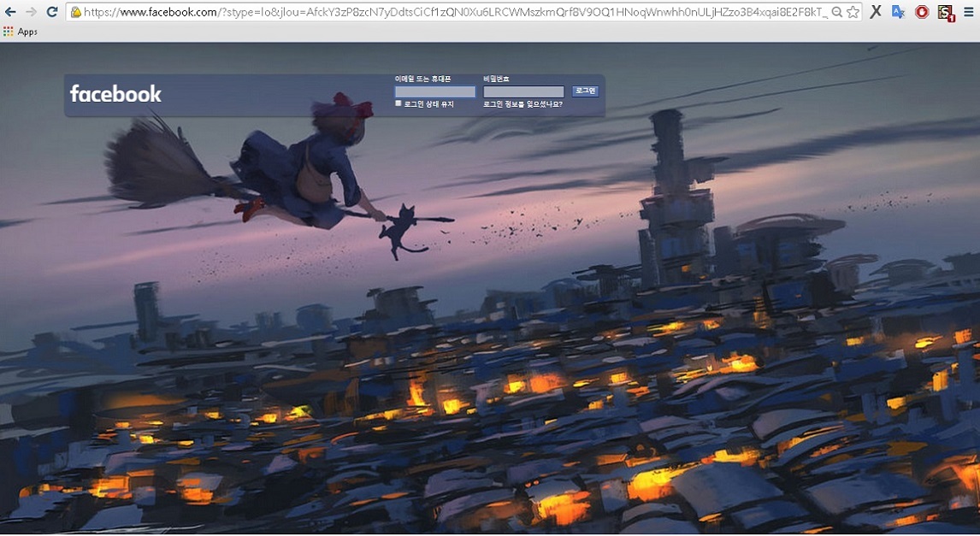This screenshot has width=980, height=536.
Task: Select the URL in the address bar
Action: (457, 12)
